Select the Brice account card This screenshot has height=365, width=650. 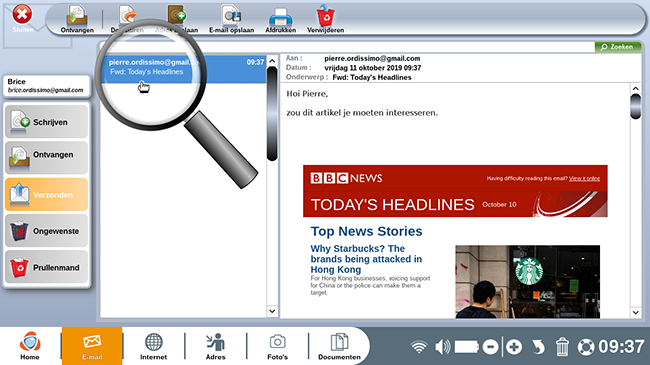46,86
